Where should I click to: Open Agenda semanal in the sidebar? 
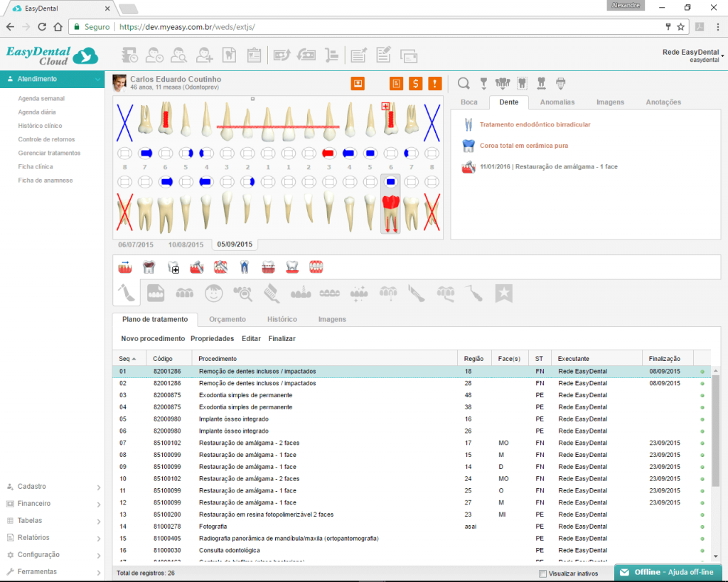[x=41, y=99]
